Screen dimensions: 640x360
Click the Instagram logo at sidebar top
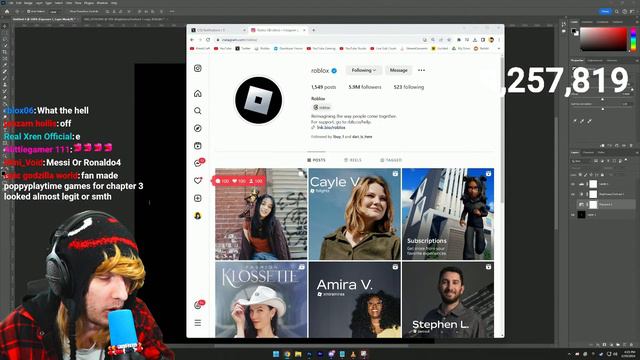tap(198, 68)
